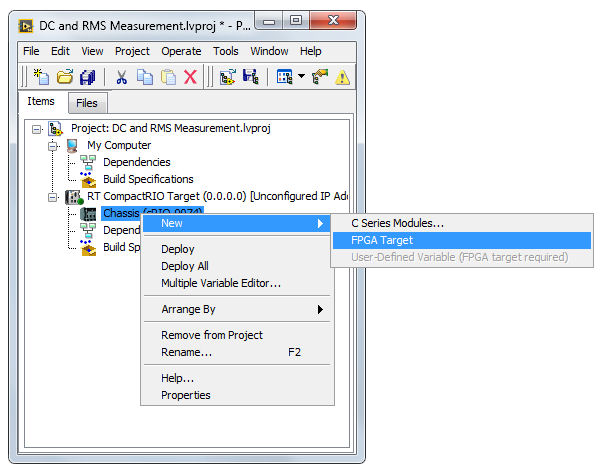
Task: Collapse the RT CompactRIO Target node
Action: [x=54, y=197]
